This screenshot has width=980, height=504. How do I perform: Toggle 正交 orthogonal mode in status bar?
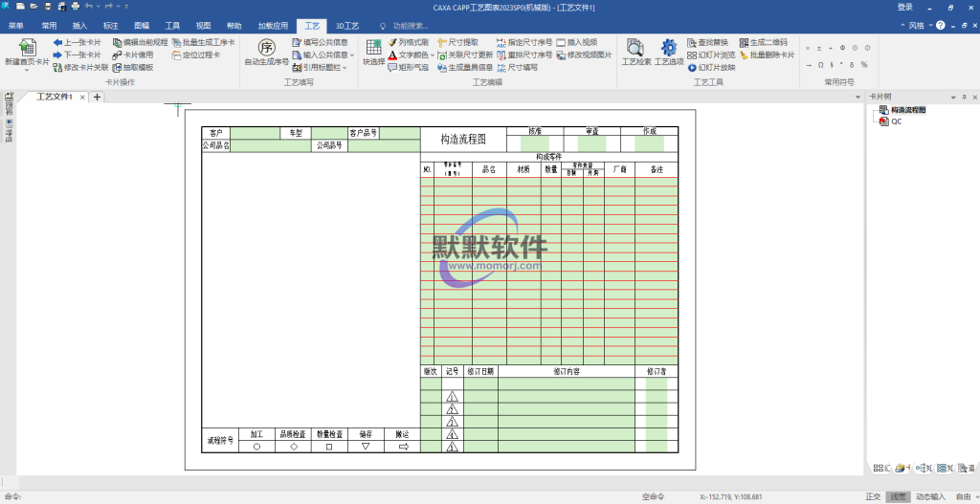tap(872, 496)
